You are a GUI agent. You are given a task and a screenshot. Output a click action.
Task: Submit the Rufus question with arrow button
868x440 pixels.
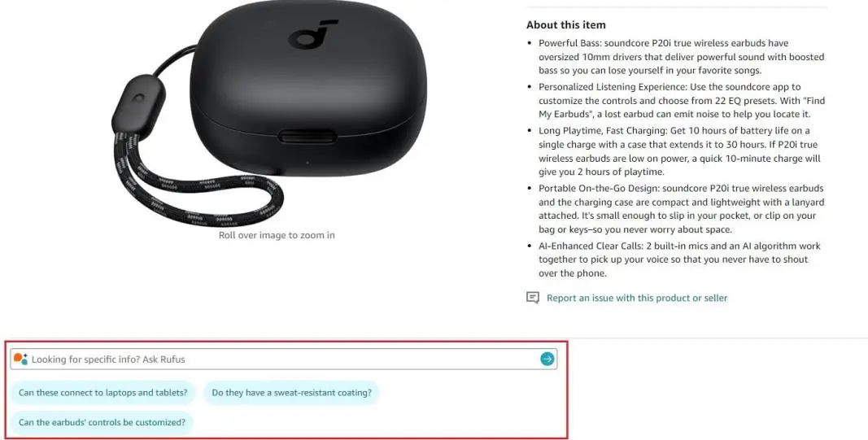(x=547, y=359)
